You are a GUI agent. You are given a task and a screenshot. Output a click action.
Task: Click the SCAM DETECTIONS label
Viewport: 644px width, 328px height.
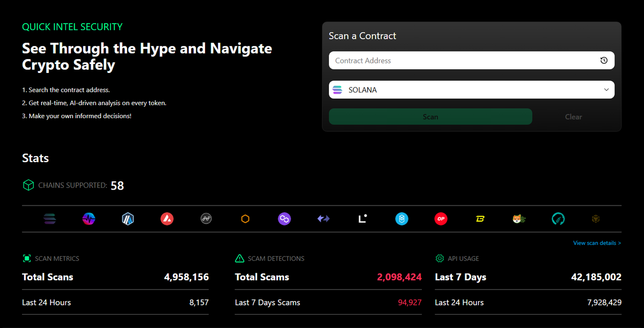(x=276, y=259)
